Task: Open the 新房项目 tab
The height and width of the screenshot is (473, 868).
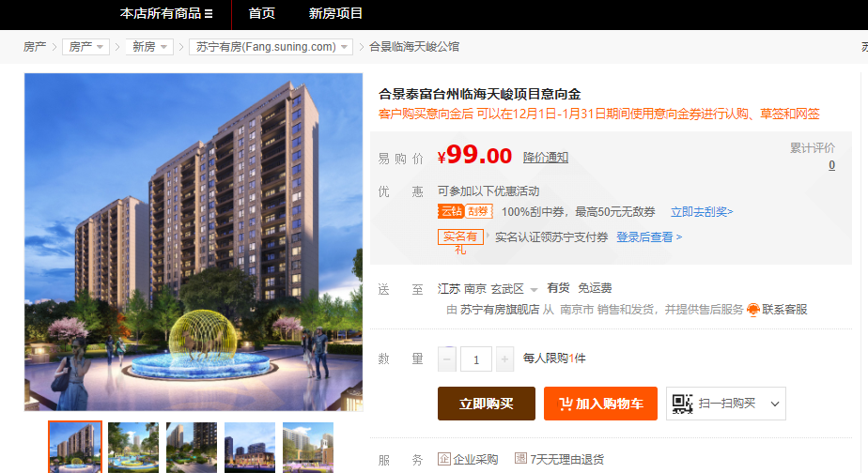Action: (335, 13)
